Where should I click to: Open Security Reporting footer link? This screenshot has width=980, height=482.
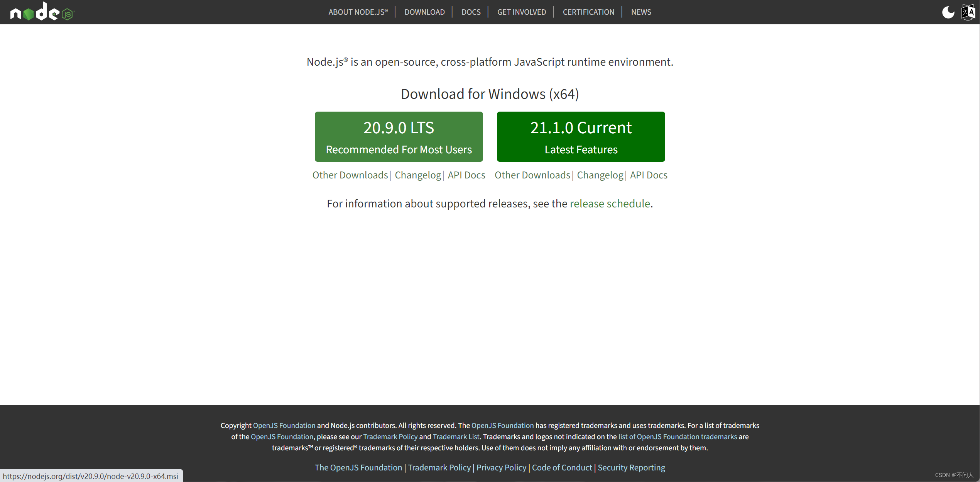[631, 467]
